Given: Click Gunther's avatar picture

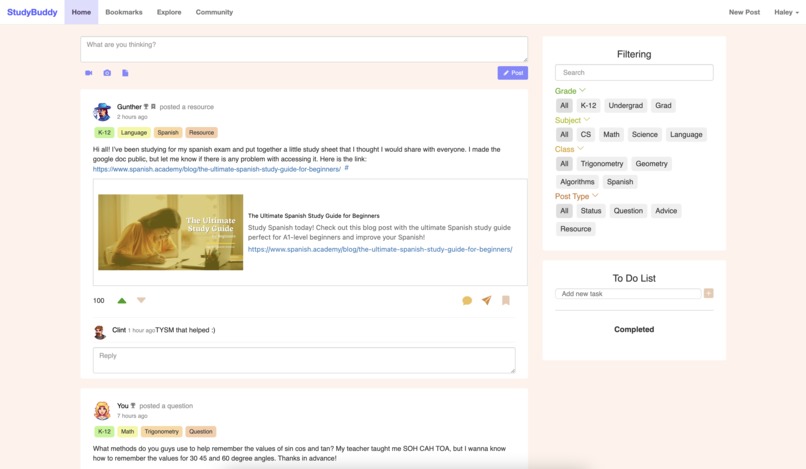Looking at the screenshot, I should click(102, 112).
